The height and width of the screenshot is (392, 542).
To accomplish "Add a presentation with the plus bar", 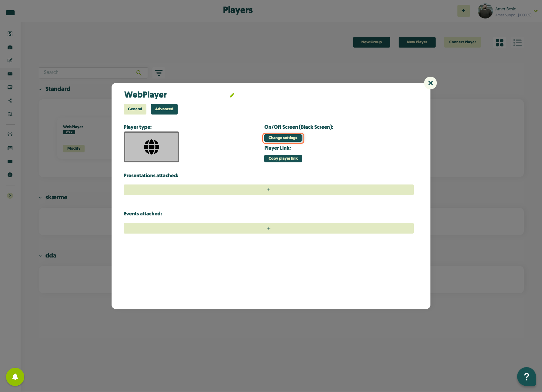I will pos(269,190).
